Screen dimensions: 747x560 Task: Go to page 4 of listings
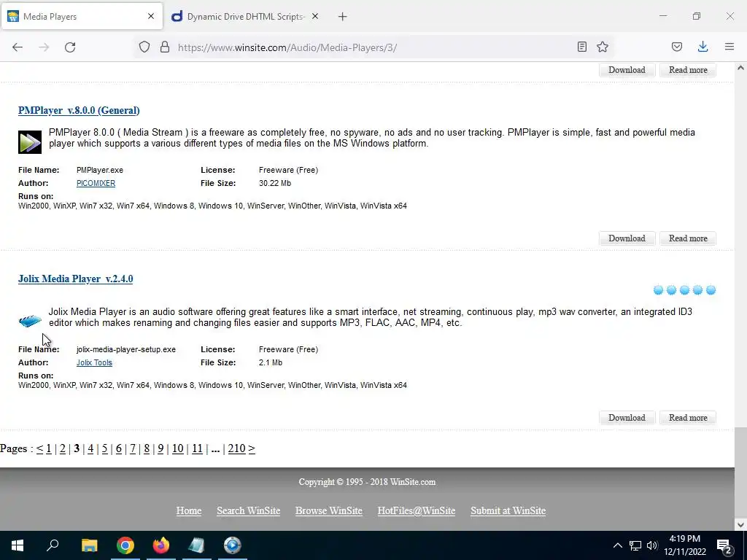click(90, 449)
